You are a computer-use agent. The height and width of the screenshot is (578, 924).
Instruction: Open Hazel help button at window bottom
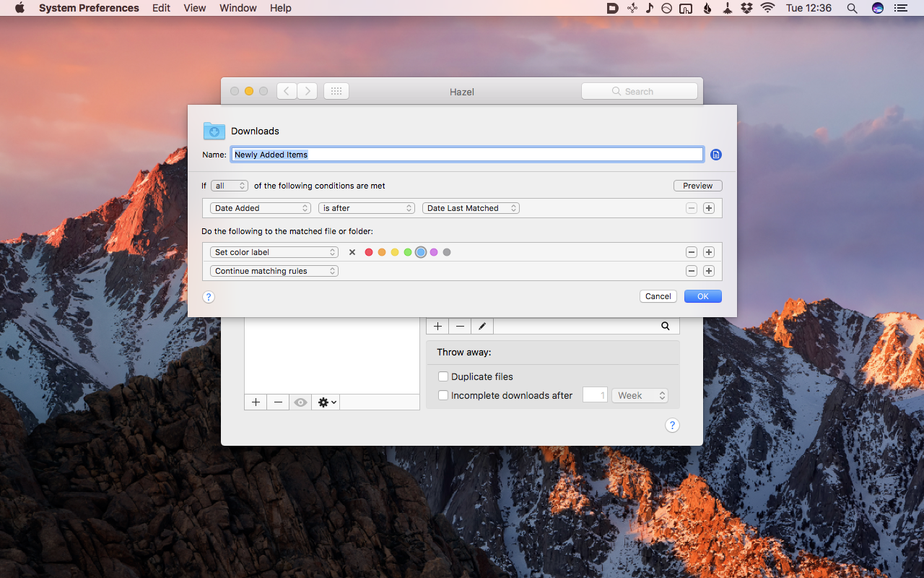(672, 425)
